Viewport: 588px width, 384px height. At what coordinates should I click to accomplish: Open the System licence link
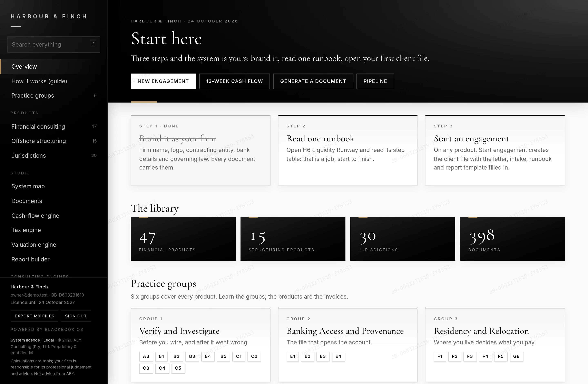coord(25,340)
